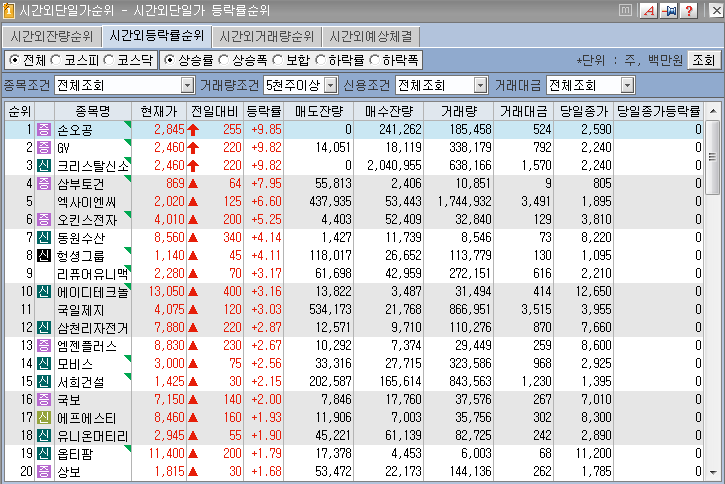This screenshot has height=484, width=725.
Task: Click the pin window icon
Action: (669, 11)
